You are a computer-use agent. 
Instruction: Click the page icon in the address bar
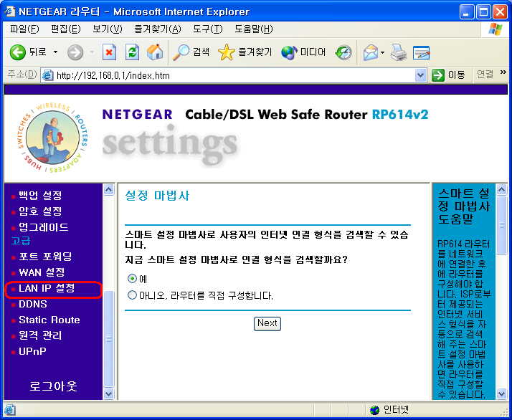(x=47, y=76)
